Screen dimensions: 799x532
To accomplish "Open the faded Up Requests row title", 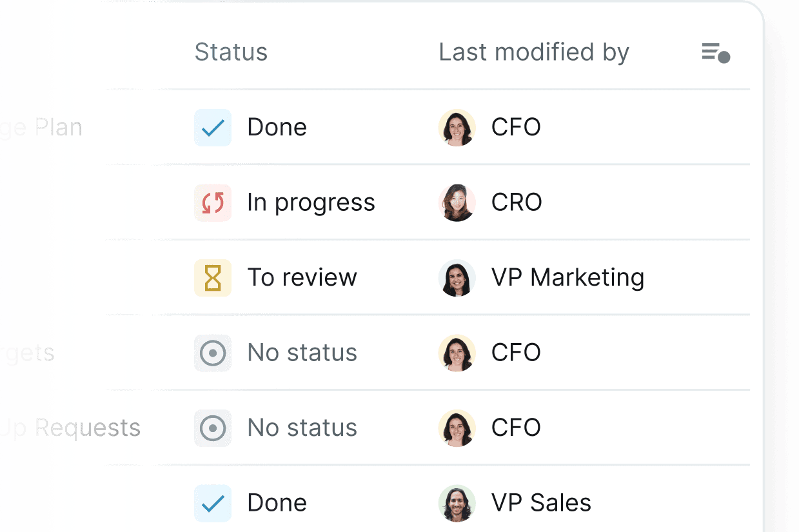I will coord(70,428).
